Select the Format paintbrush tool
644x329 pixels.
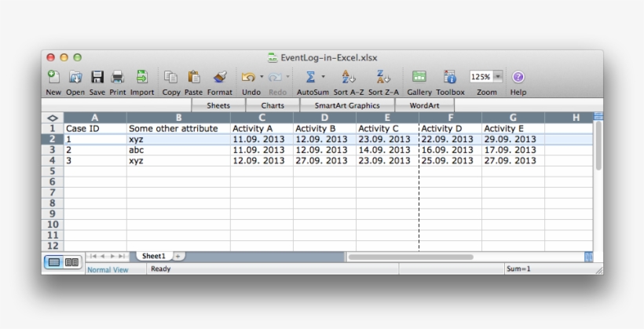(x=220, y=77)
